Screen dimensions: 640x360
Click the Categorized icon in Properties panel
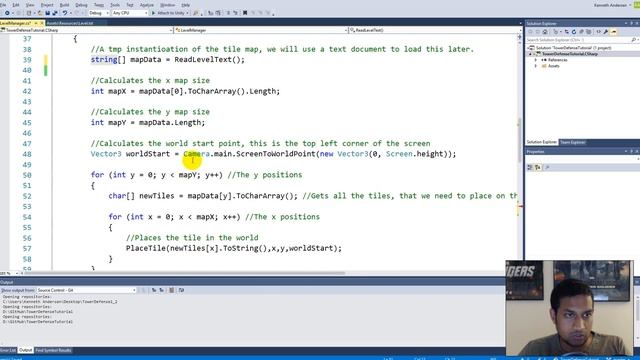coord(530,168)
